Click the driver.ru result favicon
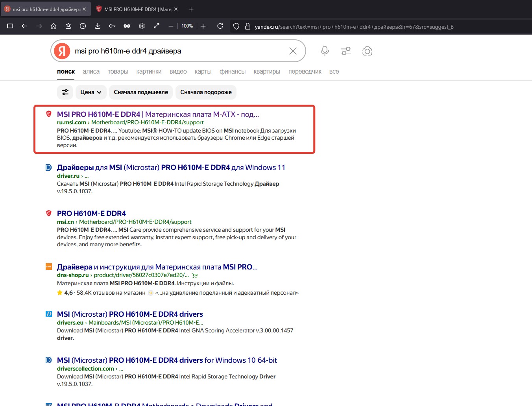Image resolution: width=532 pixels, height=406 pixels. pyautogui.click(x=49, y=167)
